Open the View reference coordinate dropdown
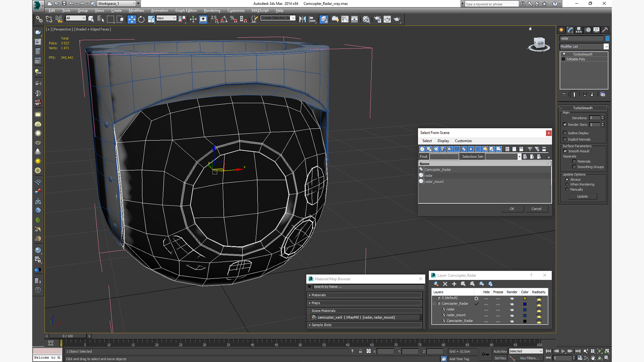The height and width of the screenshot is (362, 644). click(166, 18)
